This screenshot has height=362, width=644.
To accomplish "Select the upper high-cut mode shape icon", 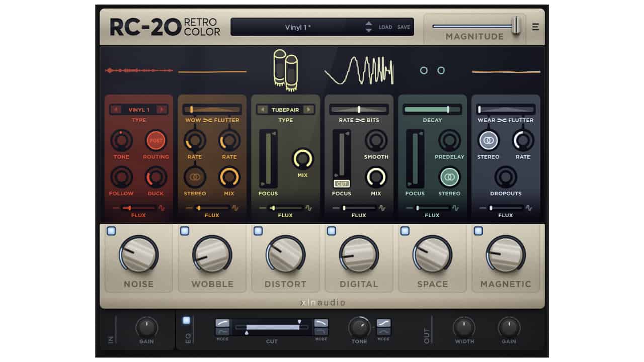I will click(x=321, y=323).
